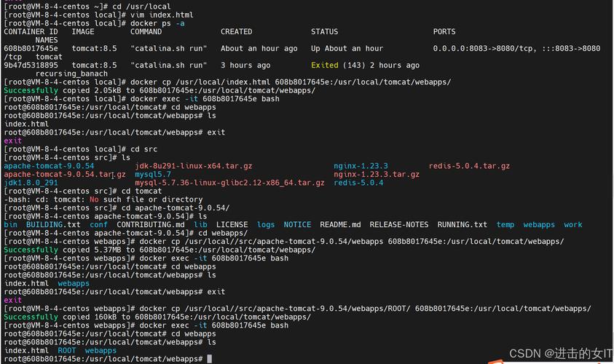Viewport: 614px width, 364px height.
Task: Click the jdk1.8.0_291 directory entry
Action: (x=31, y=183)
